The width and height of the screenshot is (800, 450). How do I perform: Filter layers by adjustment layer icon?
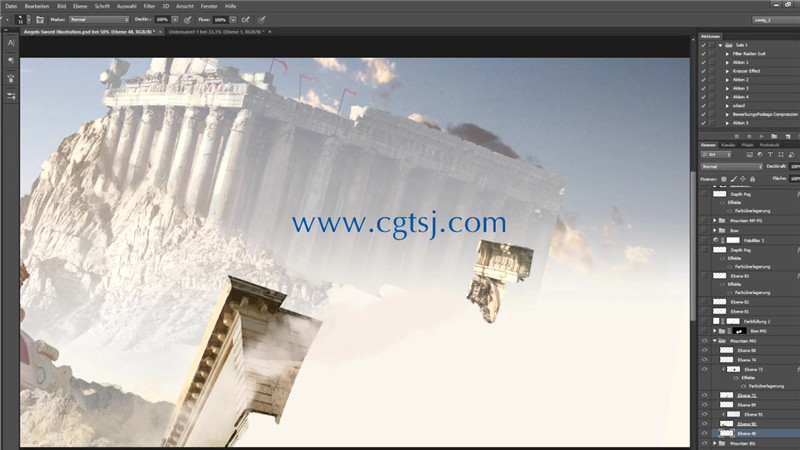[x=760, y=155]
